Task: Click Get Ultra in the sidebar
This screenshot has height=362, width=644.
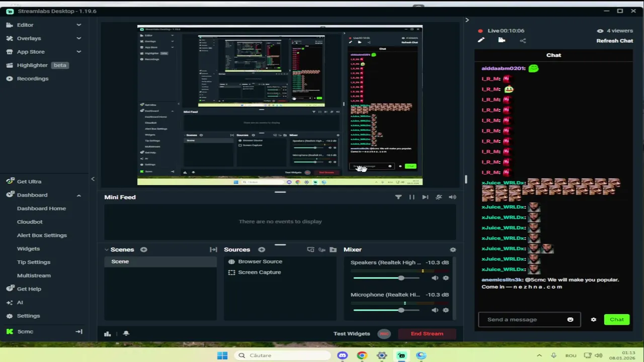Action: pos(29,182)
